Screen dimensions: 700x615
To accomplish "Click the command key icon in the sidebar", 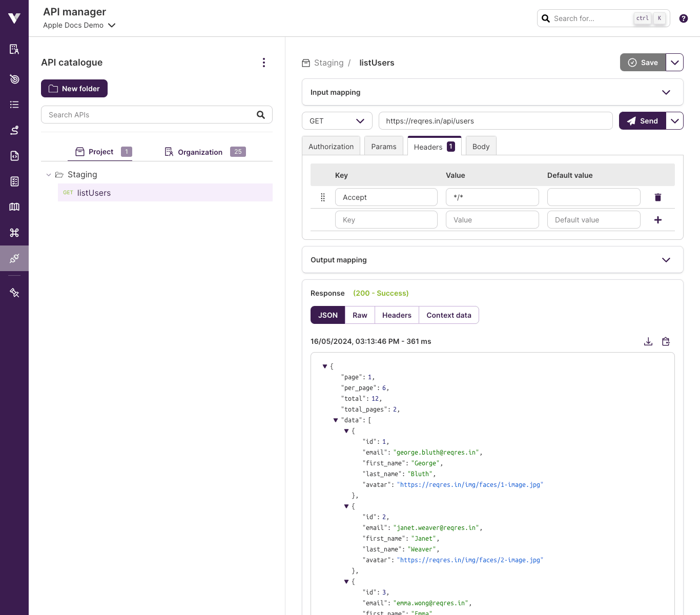I will click(x=14, y=233).
